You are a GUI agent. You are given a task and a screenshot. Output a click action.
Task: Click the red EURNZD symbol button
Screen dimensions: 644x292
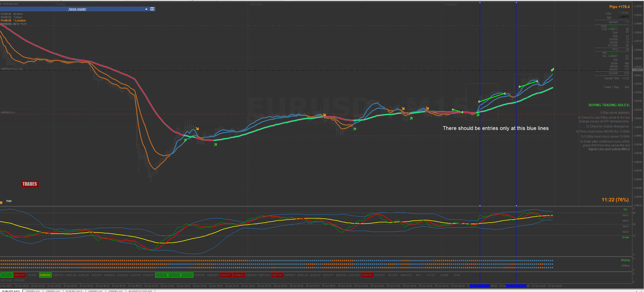tap(238, 275)
